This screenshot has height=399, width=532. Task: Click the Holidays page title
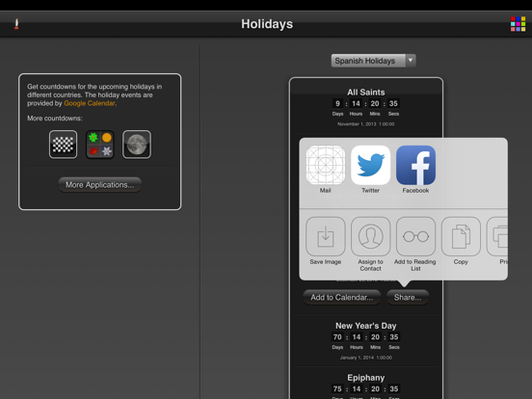click(x=267, y=24)
